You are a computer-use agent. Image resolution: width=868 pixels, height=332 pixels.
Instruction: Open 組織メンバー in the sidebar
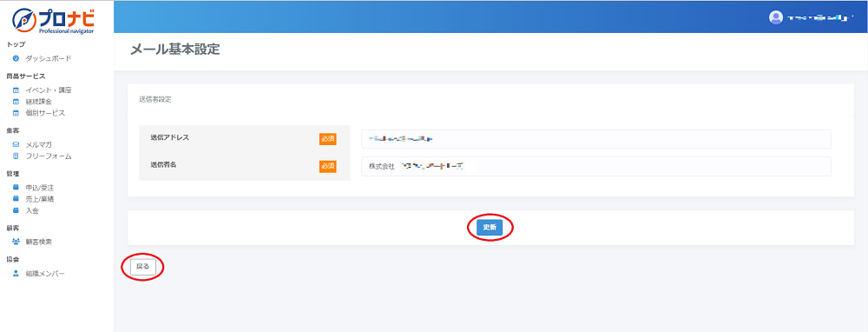point(45,273)
